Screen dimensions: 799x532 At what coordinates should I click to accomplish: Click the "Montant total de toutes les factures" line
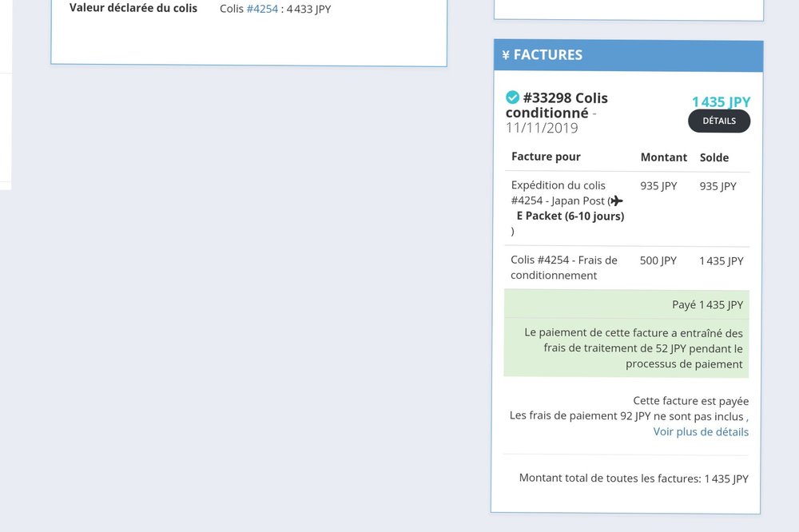pyautogui.click(x=634, y=478)
